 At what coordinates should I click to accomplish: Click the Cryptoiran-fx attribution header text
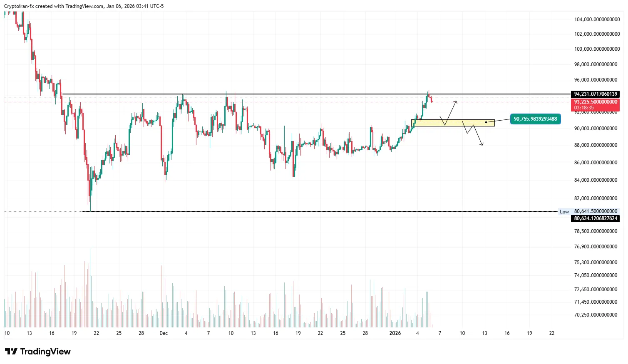click(84, 6)
